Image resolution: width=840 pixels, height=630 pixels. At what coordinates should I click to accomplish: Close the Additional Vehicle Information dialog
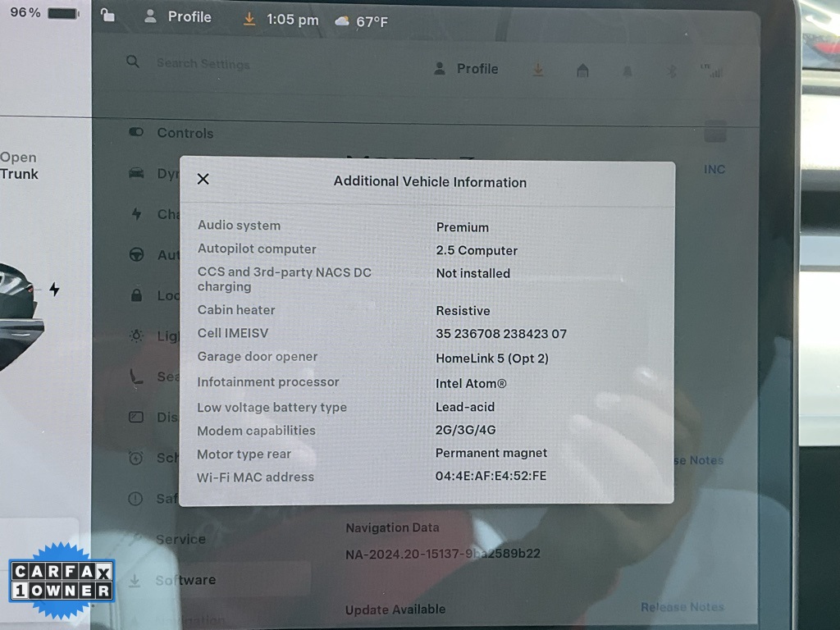[203, 179]
